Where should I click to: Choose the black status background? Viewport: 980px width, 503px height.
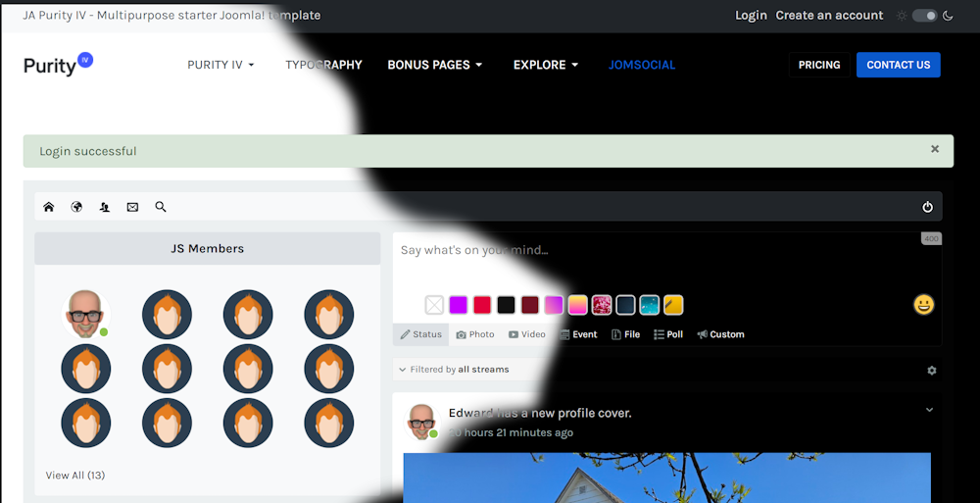tap(506, 305)
